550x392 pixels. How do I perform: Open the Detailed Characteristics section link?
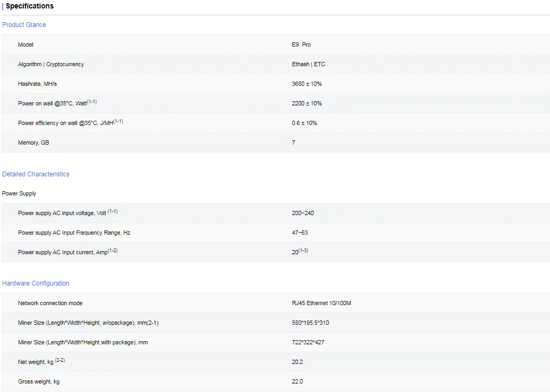[x=36, y=174]
